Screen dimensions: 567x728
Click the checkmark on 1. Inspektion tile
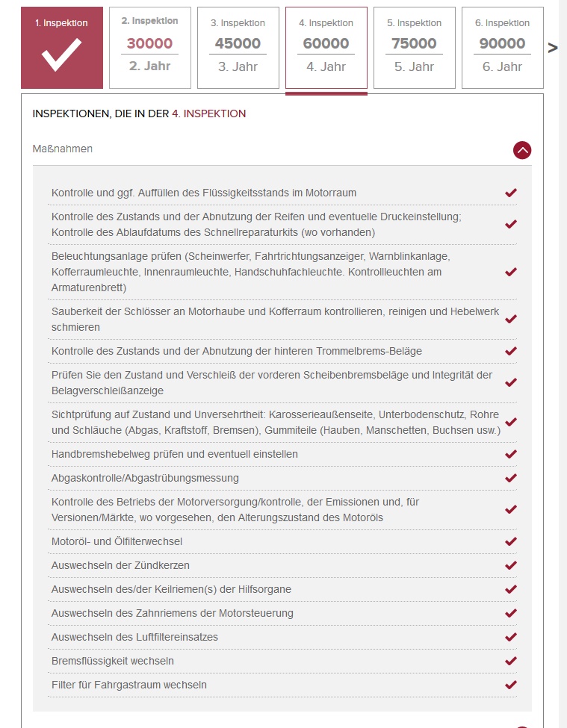[62, 57]
